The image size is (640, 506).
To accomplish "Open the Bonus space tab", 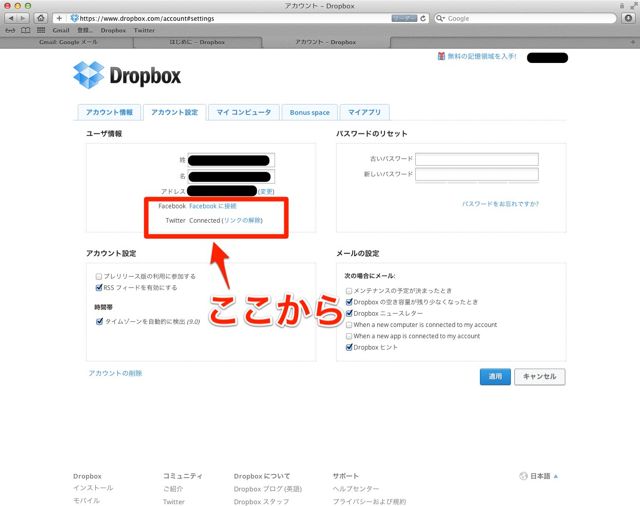I will click(309, 112).
